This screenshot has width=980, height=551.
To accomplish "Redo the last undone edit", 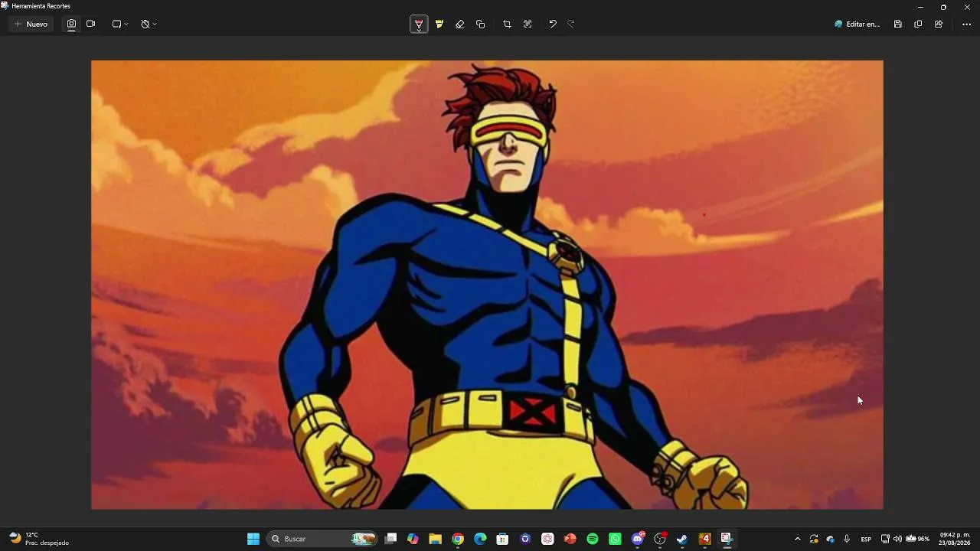I will click(x=571, y=24).
